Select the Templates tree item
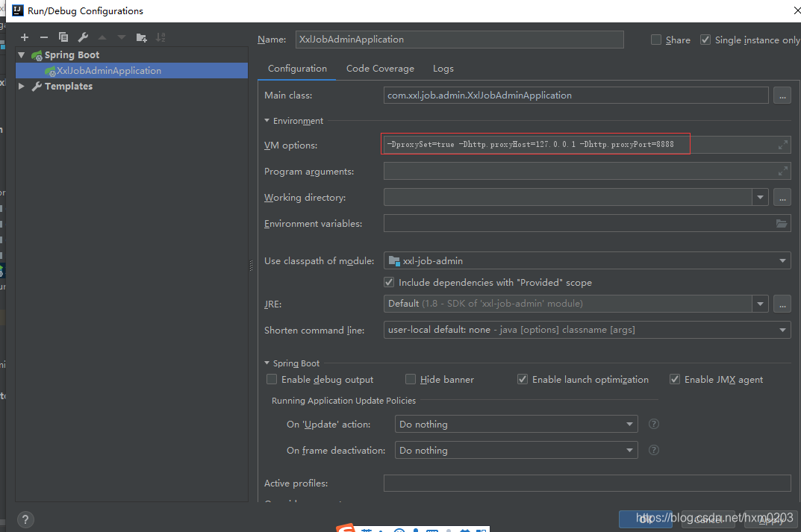 [x=69, y=87]
